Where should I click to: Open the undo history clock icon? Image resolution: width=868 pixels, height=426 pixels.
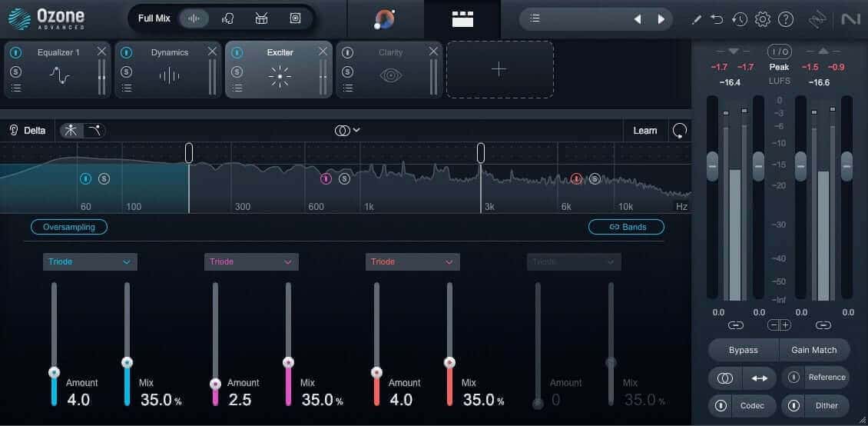(x=740, y=19)
